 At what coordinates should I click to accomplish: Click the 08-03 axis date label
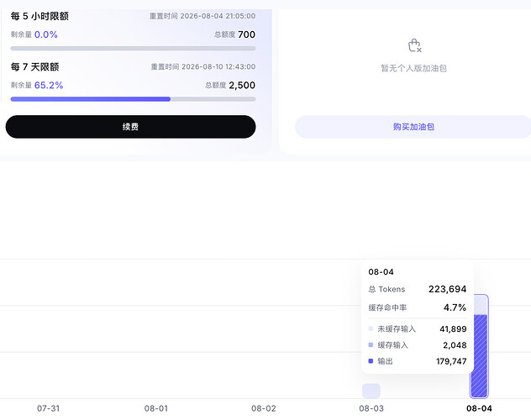[x=371, y=408]
